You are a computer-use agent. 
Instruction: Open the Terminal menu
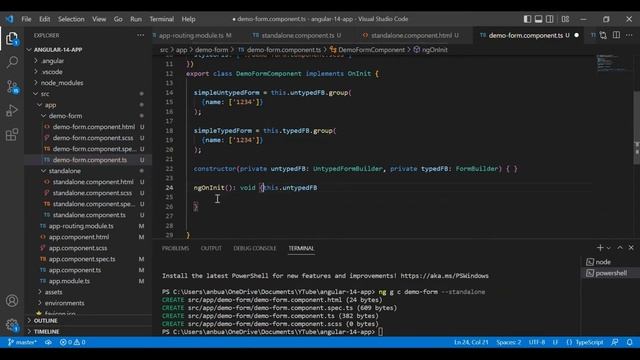161,19
